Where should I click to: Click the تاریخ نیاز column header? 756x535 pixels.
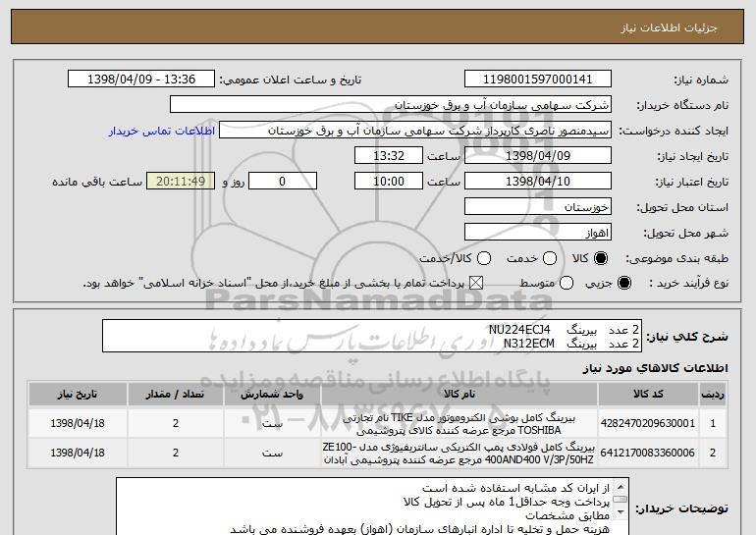[78, 395]
